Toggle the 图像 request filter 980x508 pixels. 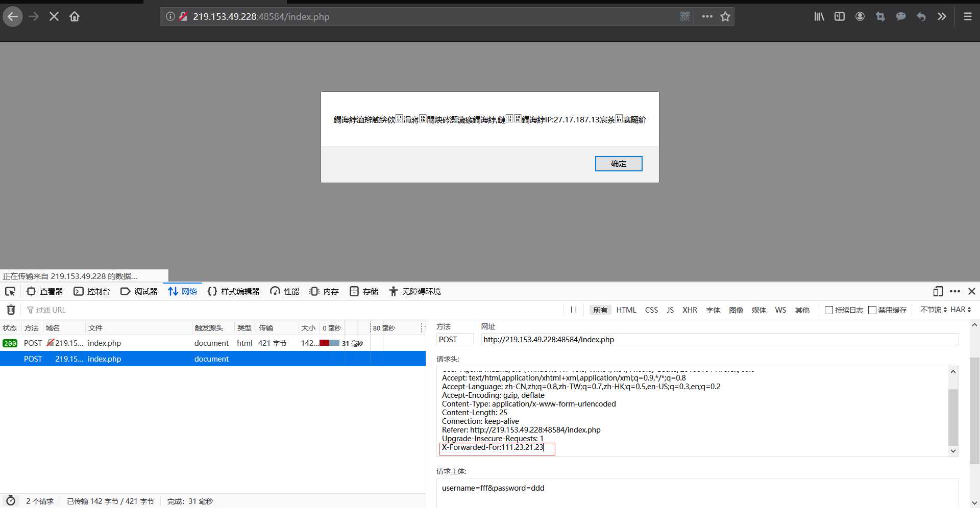point(736,310)
